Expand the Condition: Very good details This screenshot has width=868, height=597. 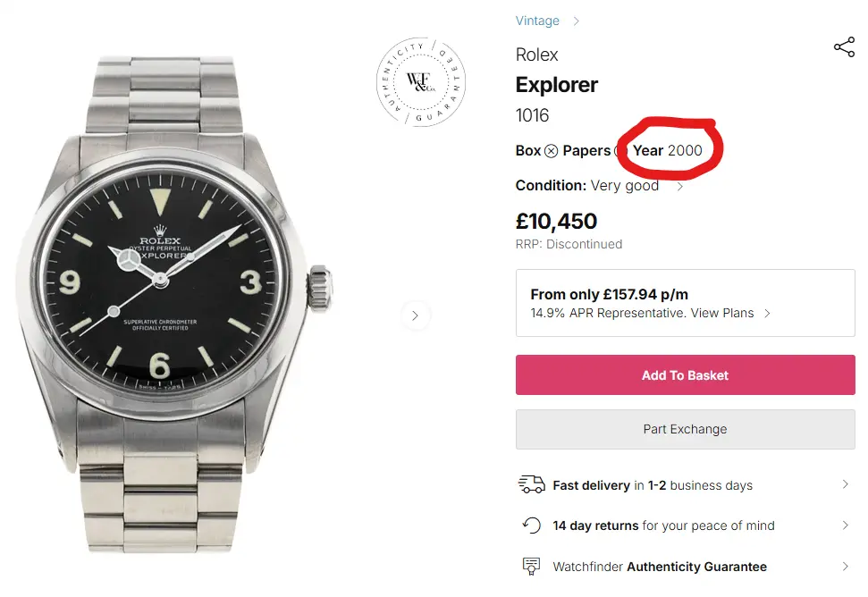pyautogui.click(x=680, y=187)
